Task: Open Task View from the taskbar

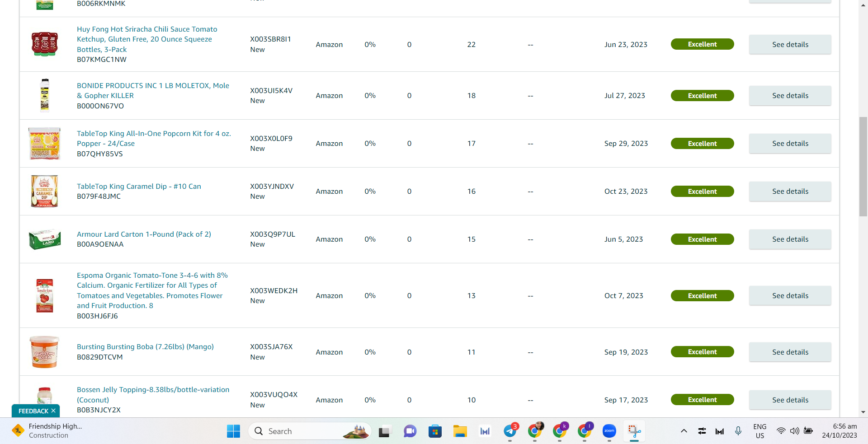Action: (x=384, y=431)
